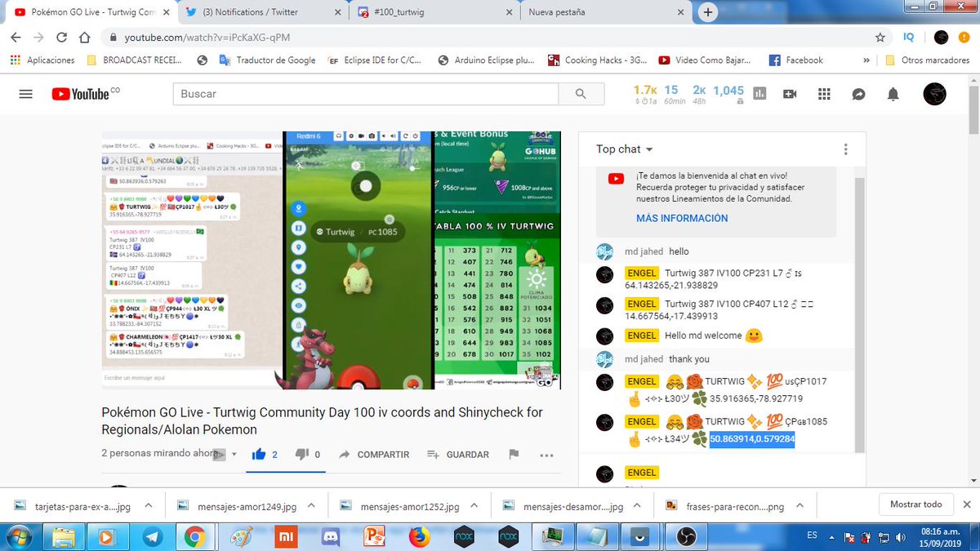Image resolution: width=980 pixels, height=551 pixels.
Task: Open Discord from the taskbar
Action: (x=330, y=536)
